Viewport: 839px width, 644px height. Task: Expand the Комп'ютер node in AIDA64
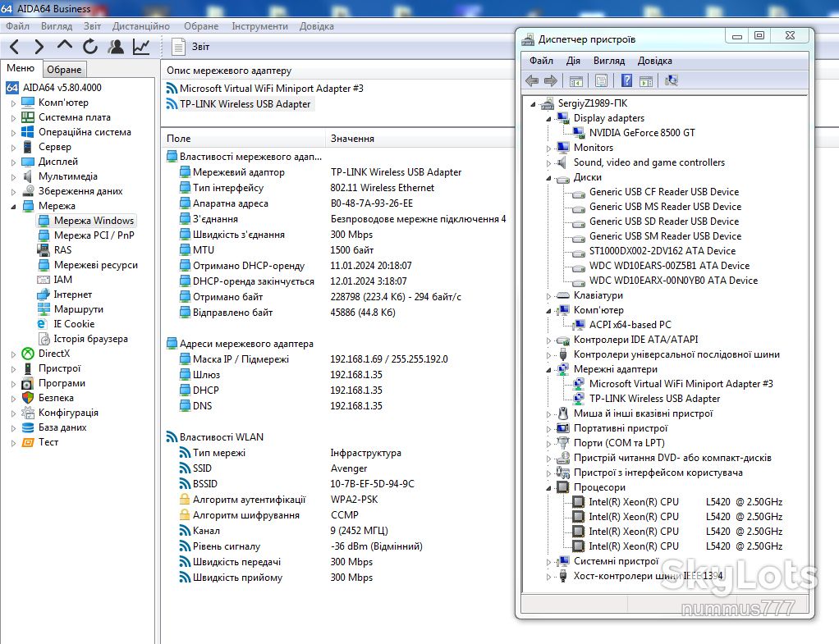coord(13,103)
